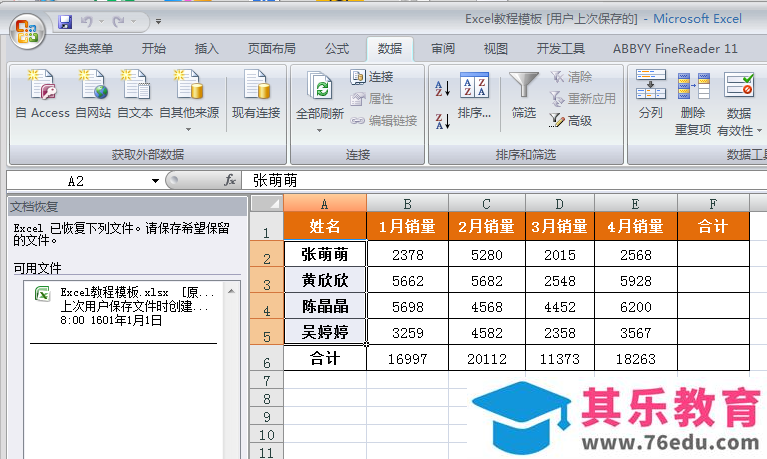The height and width of the screenshot is (459, 767).
Task: Switch to the 开发工具 tab
Action: click(x=561, y=49)
